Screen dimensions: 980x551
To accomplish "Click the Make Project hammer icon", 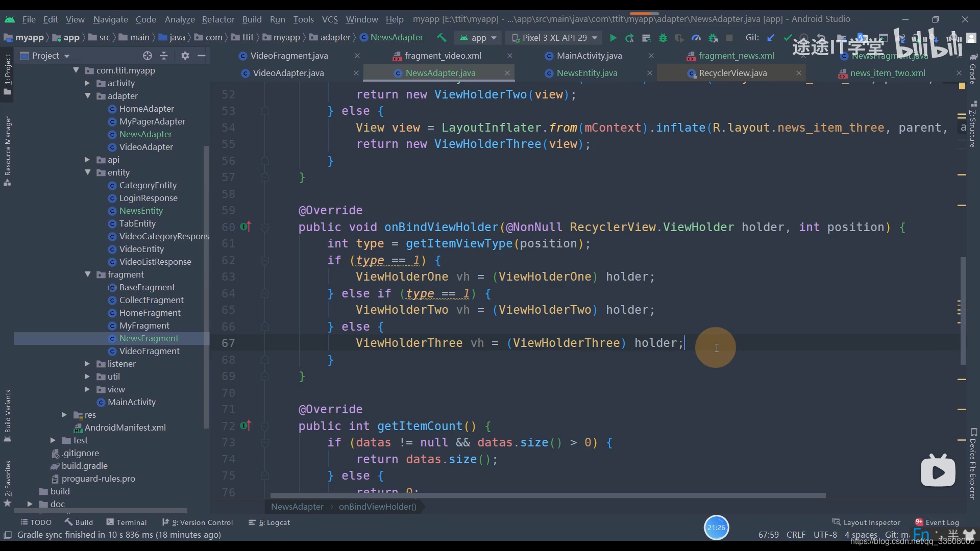I will pyautogui.click(x=442, y=38).
